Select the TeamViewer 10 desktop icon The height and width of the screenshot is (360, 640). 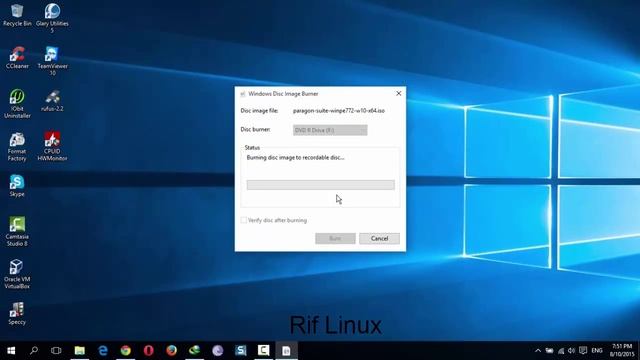[x=52, y=60]
